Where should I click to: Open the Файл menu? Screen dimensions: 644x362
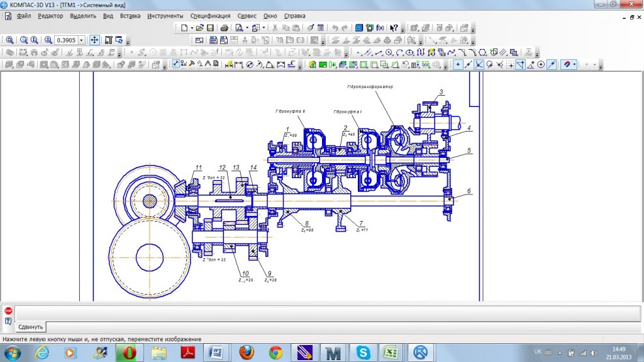pos(24,16)
